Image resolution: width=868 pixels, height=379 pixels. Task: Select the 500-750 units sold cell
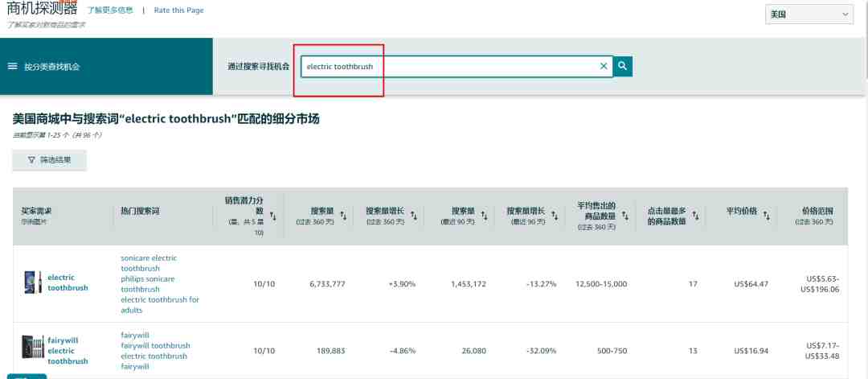coord(612,352)
